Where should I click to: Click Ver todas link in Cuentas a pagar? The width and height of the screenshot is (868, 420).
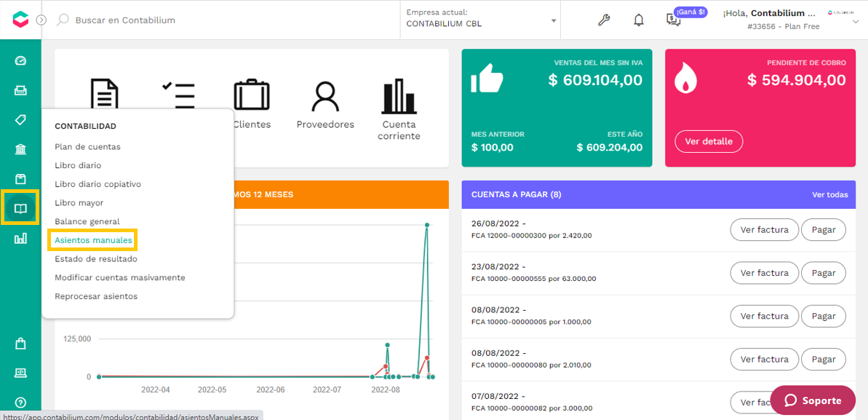coord(829,194)
